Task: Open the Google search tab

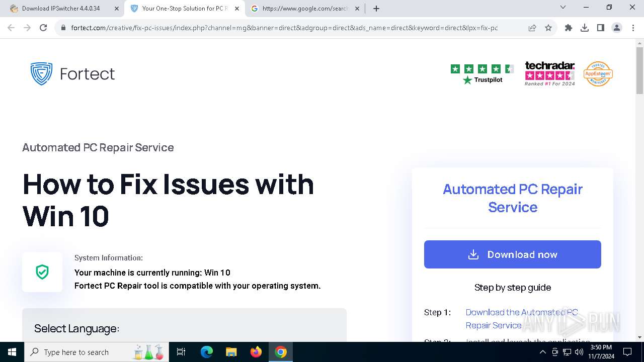Action: (x=305, y=8)
